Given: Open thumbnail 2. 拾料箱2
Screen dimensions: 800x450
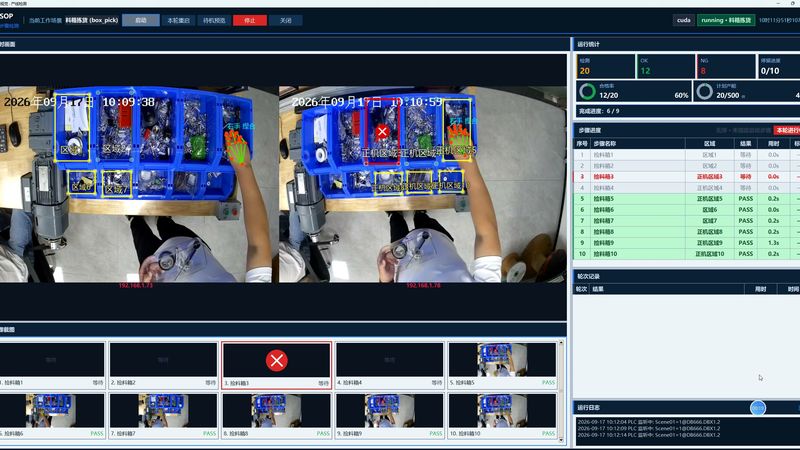Looking at the screenshot, I should (163, 365).
